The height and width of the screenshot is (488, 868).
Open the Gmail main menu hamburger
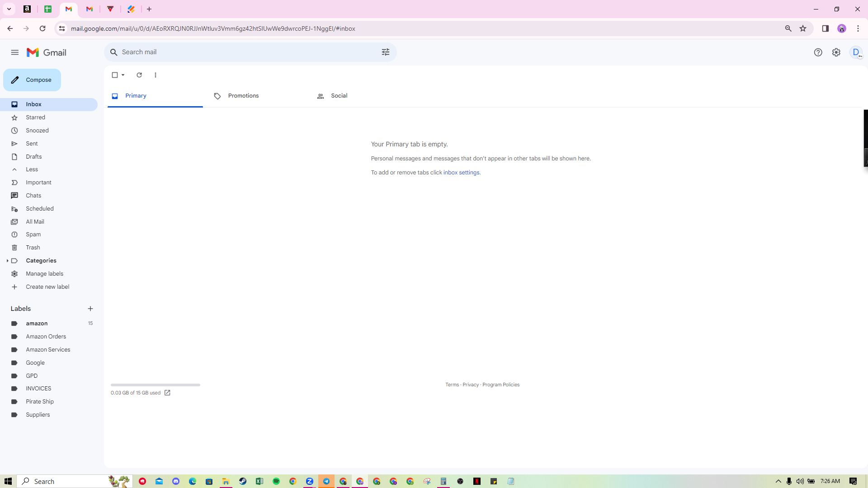click(x=15, y=52)
